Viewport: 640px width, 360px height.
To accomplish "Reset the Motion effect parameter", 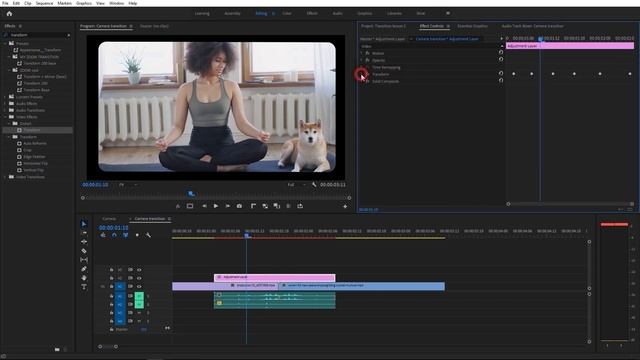I will [501, 52].
